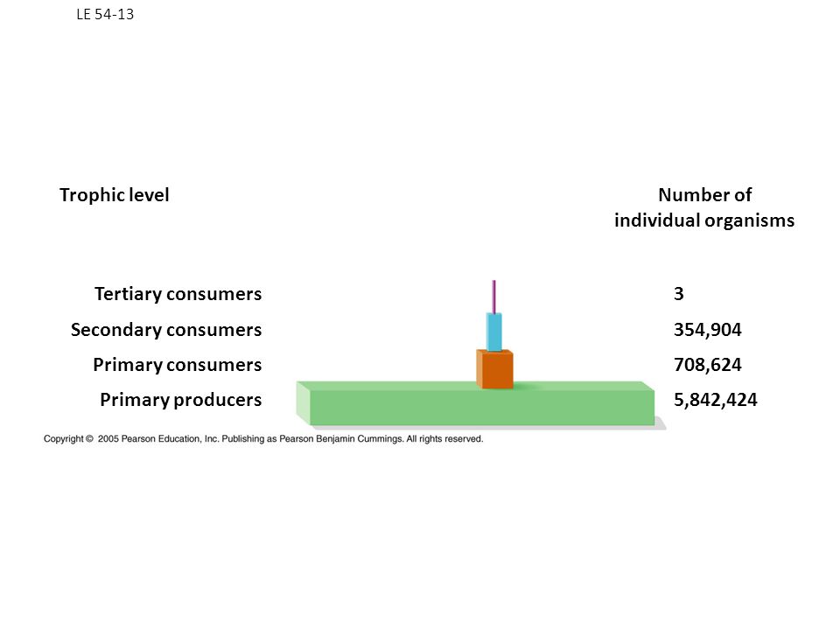Select the 'Trophic level' heading
Screen dimensions: 840x630
pos(114,195)
